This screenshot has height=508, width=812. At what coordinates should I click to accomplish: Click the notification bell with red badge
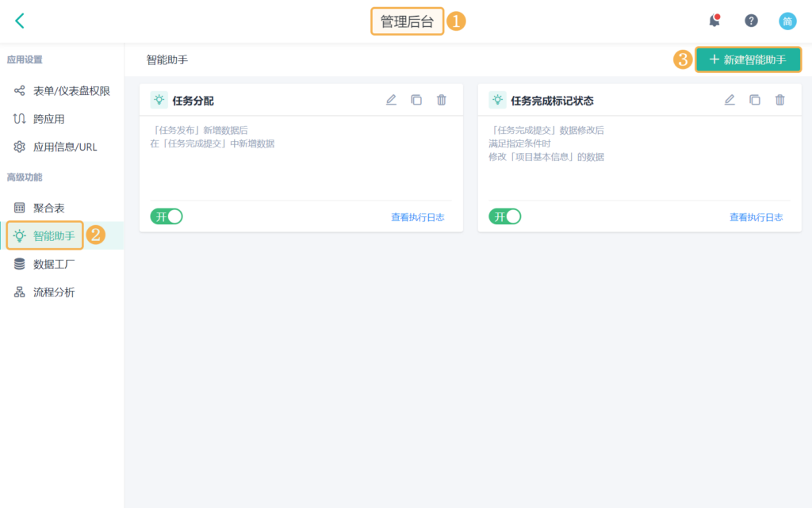coord(713,21)
